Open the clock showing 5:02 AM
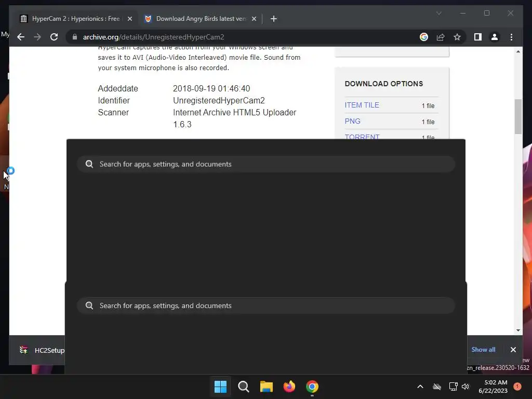Viewport: 532px width, 399px height. pos(493,387)
